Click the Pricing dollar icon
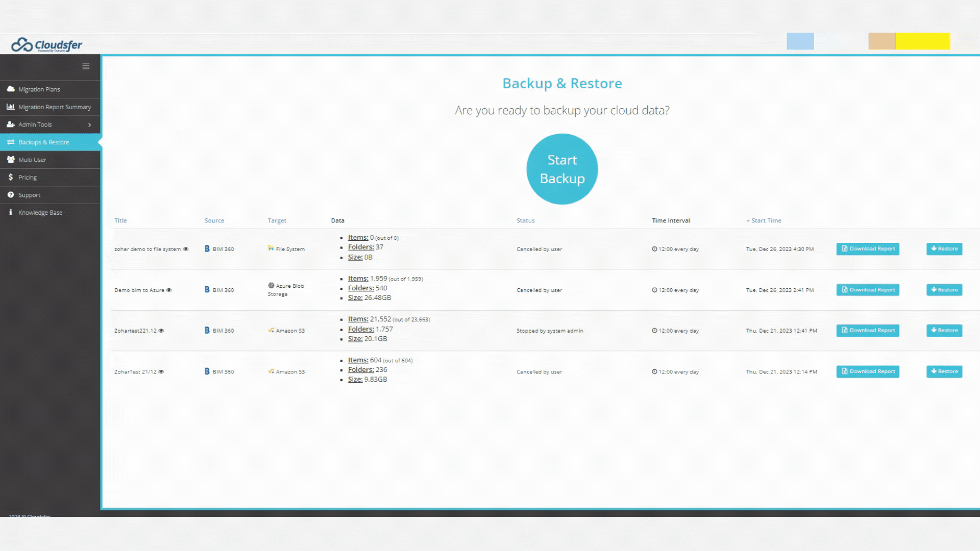This screenshot has width=980, height=551. tap(11, 177)
